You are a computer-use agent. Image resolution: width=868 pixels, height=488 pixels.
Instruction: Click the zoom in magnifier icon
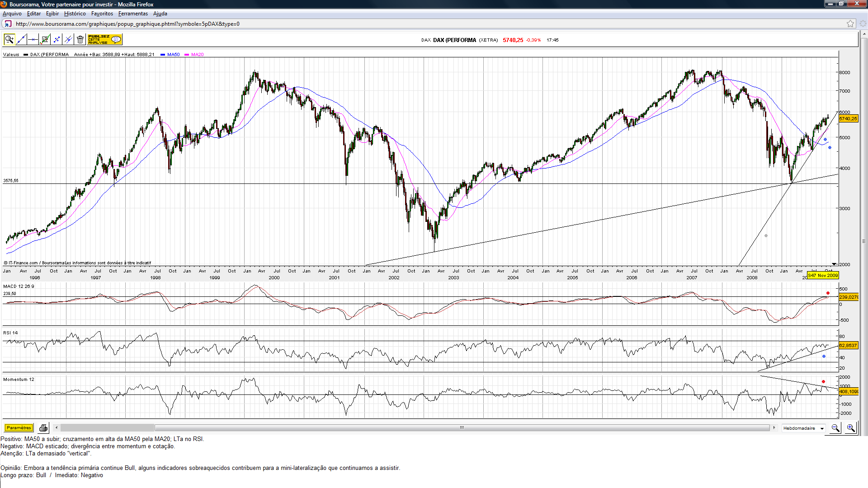point(850,428)
